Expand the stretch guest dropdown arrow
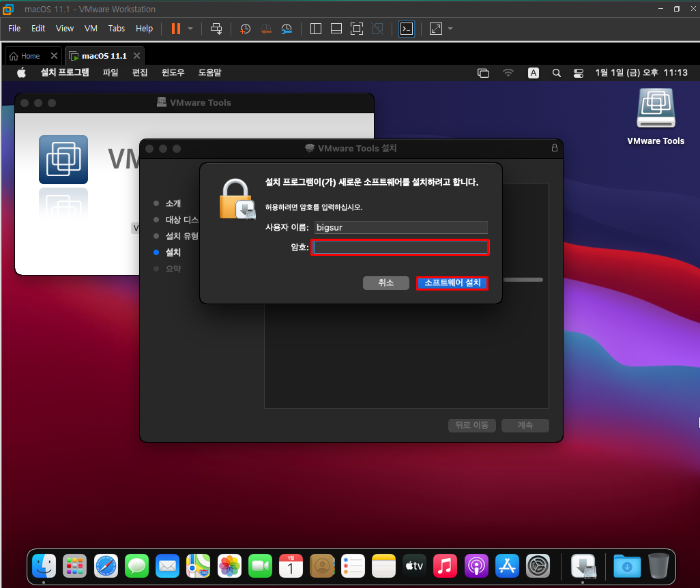 click(450, 29)
